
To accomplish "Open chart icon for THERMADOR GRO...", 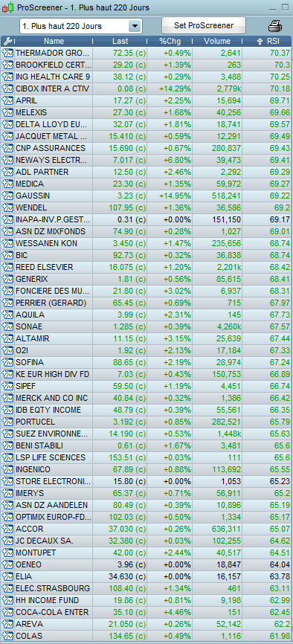I will (x=7, y=53).
